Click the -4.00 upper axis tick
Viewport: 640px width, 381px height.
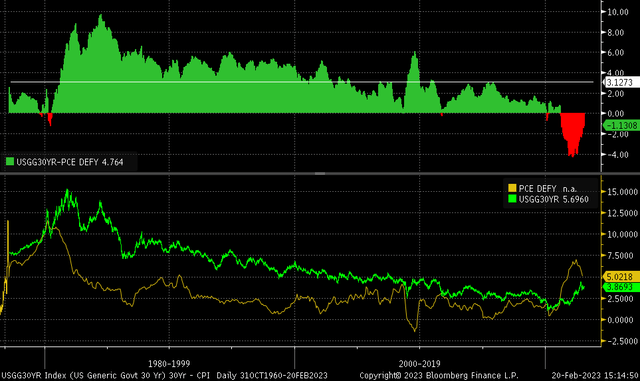pyautogui.click(x=617, y=155)
